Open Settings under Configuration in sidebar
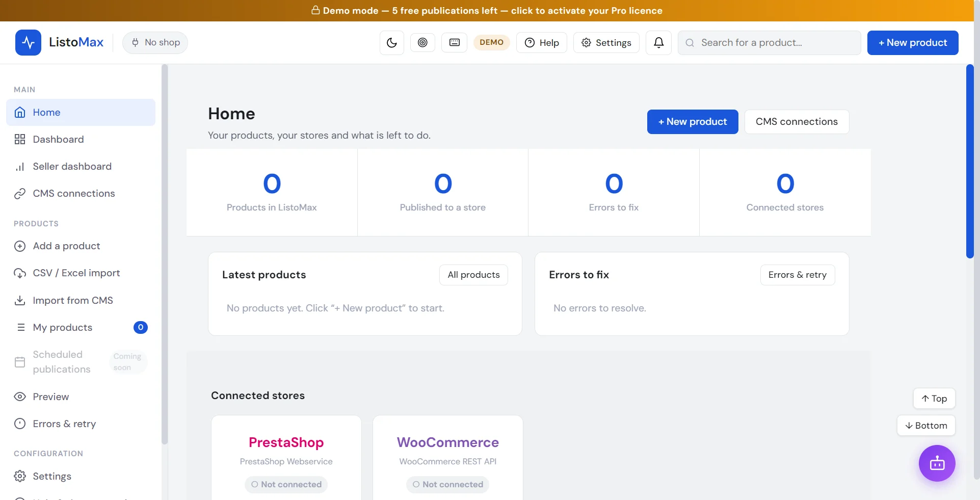The image size is (980, 500). pos(81,476)
